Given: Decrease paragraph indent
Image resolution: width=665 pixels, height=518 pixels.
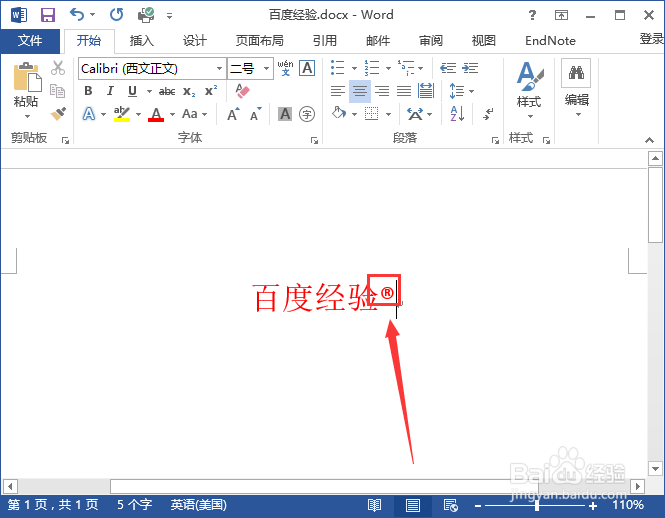Looking at the screenshot, I should coord(448,68).
